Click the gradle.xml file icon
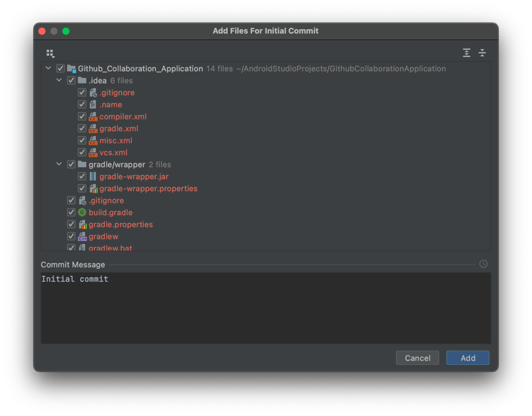The height and width of the screenshot is (416, 532). [93, 129]
